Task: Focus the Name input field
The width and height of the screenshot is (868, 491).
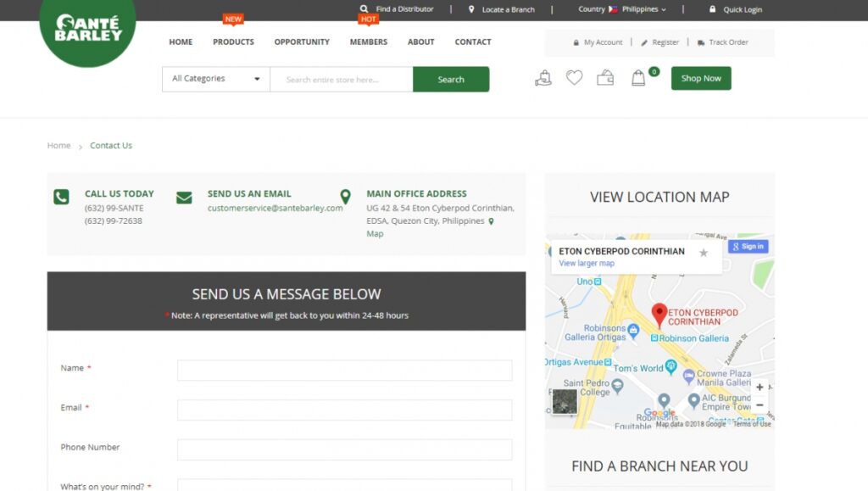Action: tap(344, 371)
